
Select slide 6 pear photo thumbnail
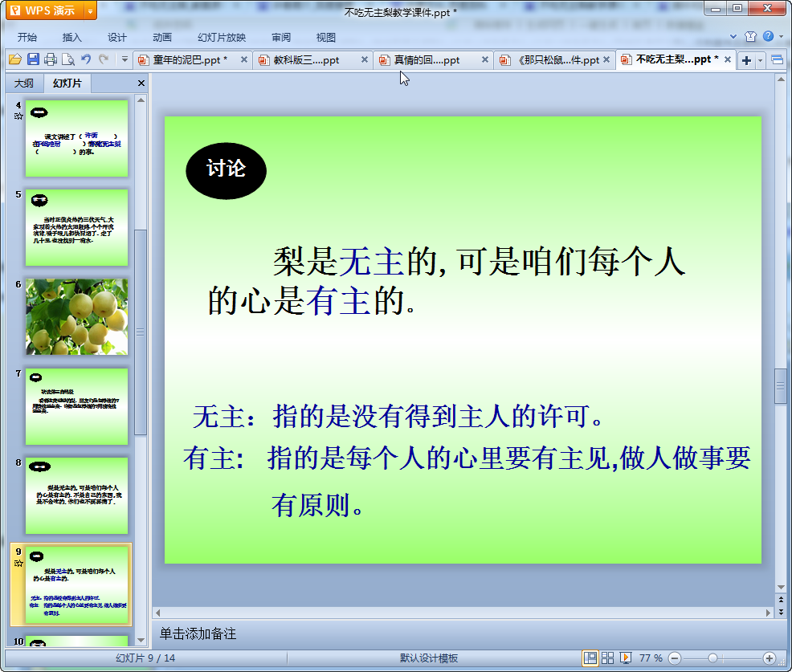(x=77, y=316)
